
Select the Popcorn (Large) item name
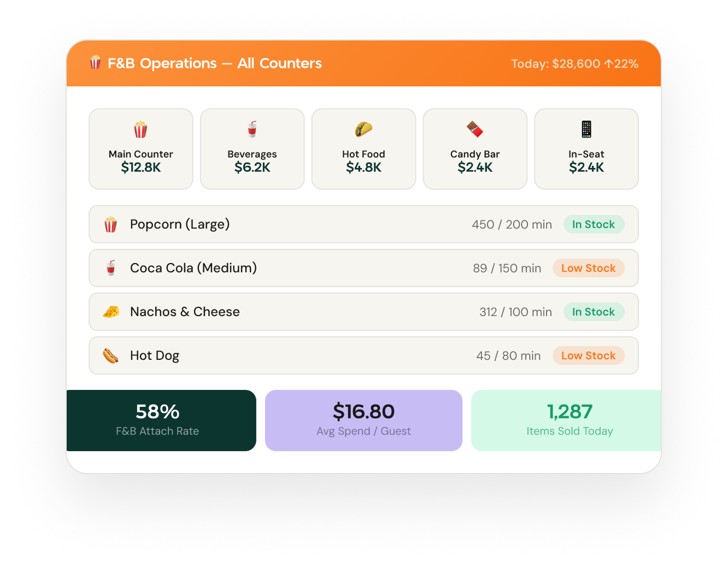pyautogui.click(x=180, y=224)
